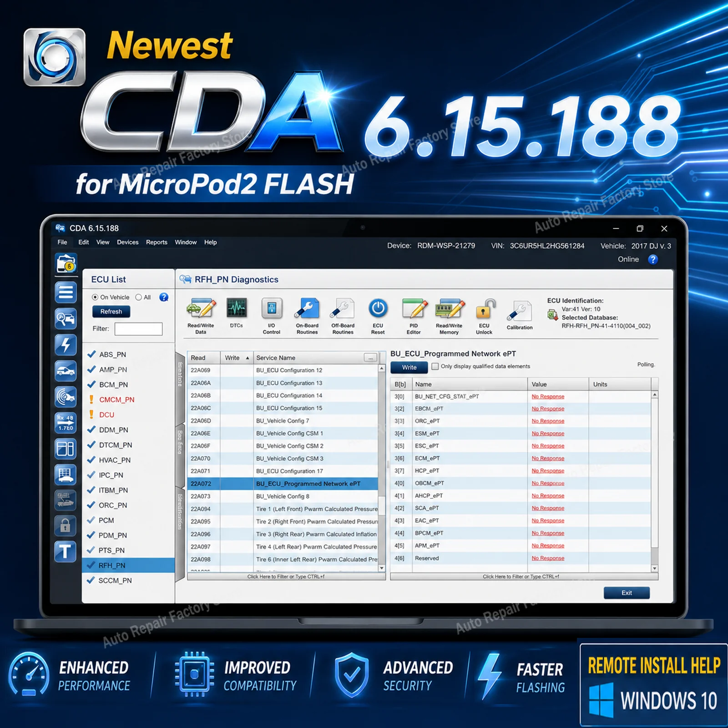Screen dimensions: 728x728
Task: Click the Online help question mark icon
Action: (x=653, y=259)
